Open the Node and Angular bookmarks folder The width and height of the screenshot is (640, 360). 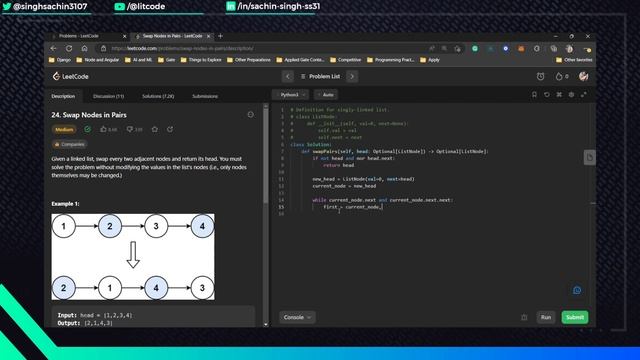point(98,60)
